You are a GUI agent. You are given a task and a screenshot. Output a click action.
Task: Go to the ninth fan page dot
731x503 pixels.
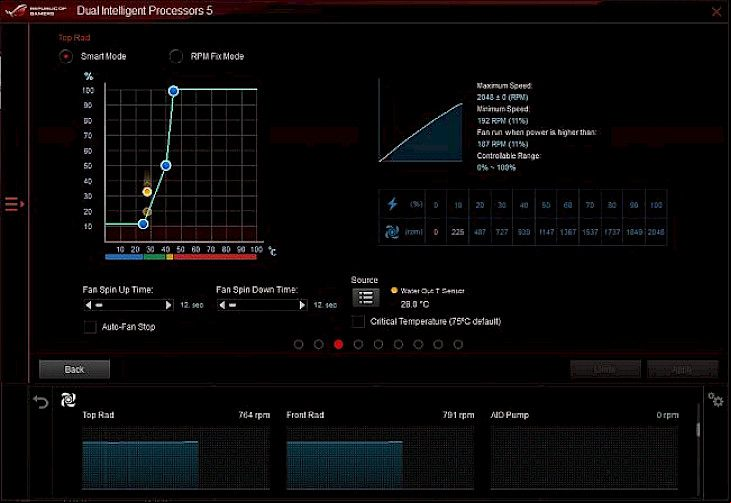[x=458, y=345]
